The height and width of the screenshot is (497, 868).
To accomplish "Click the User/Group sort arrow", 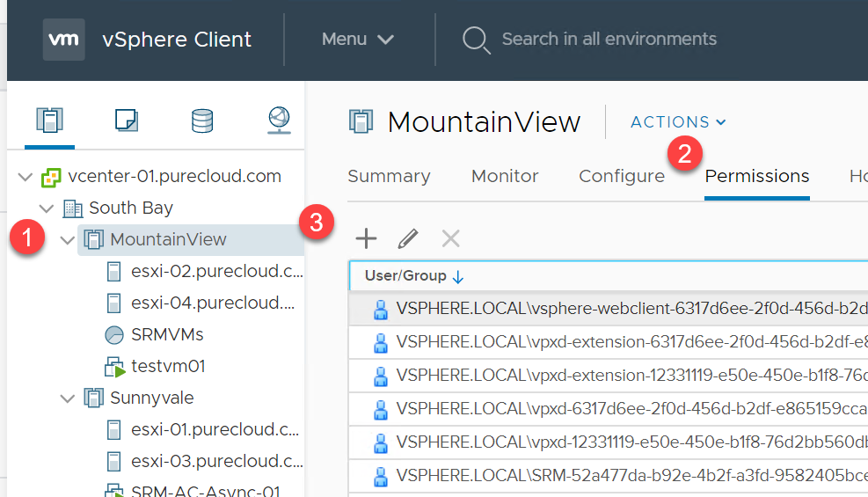I will pos(458,277).
